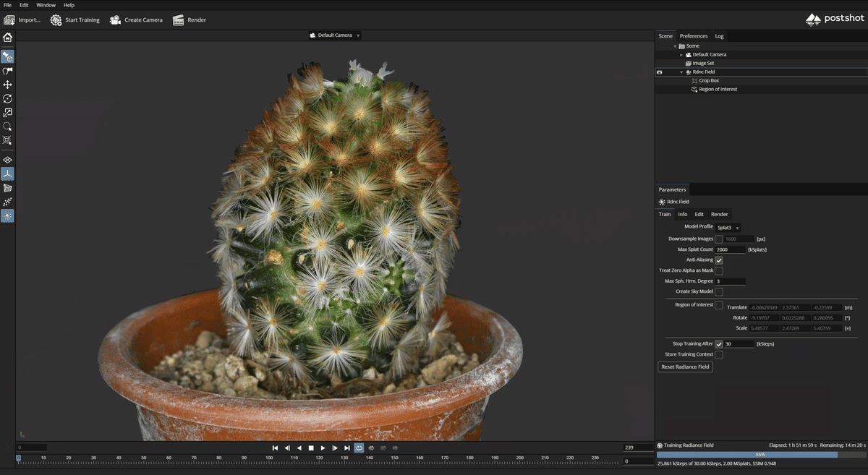Toggle playback looping in the timeline controls
This screenshot has width=868, height=475.
(359, 448)
